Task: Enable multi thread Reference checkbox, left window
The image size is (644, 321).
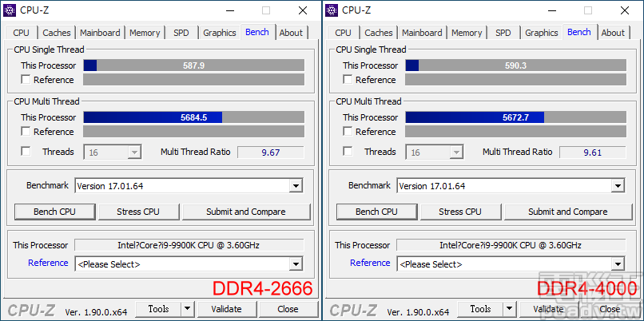Action: coord(26,132)
